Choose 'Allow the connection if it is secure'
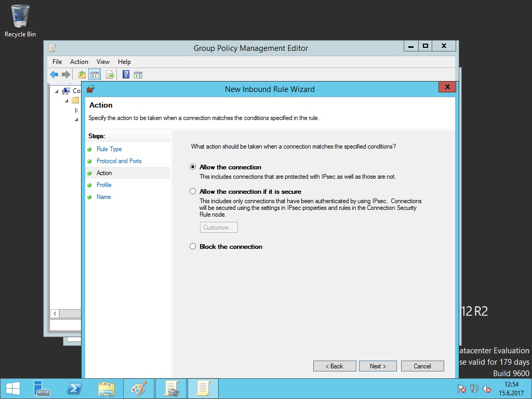The width and height of the screenshot is (532, 399). pos(193,192)
